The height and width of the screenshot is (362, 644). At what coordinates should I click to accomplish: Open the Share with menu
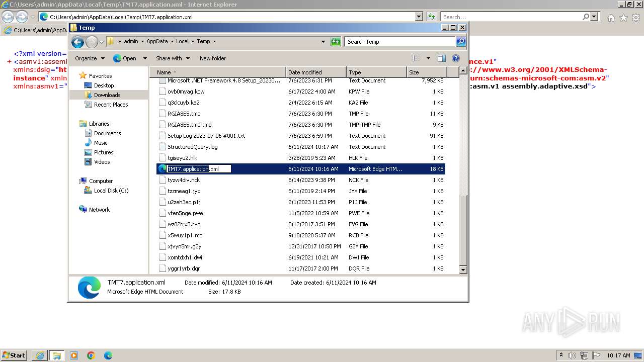(173, 58)
